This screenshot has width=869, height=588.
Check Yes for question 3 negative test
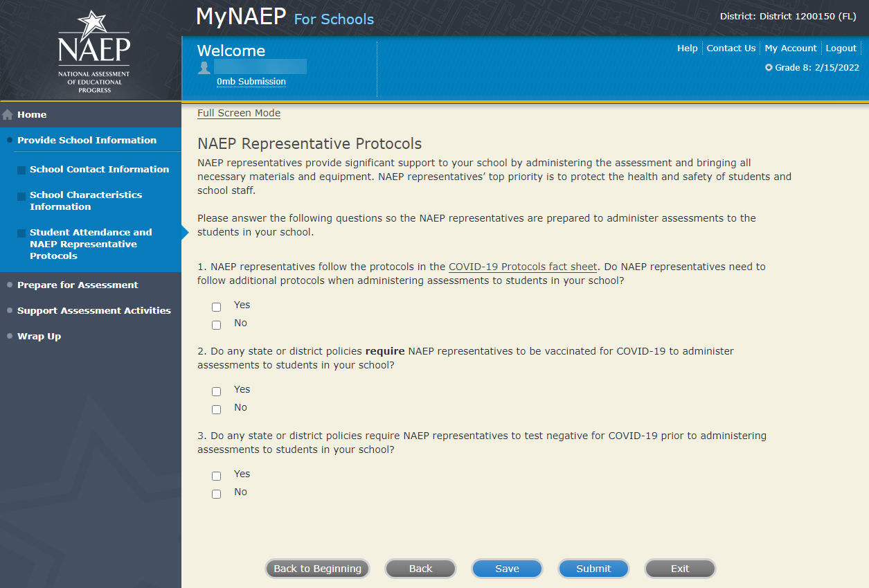[217, 476]
